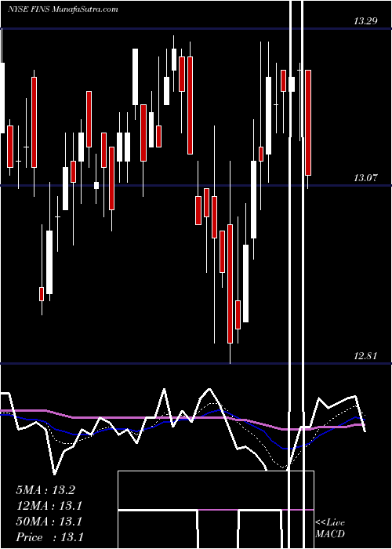Click the 12.81 price level label

(x=365, y=356)
